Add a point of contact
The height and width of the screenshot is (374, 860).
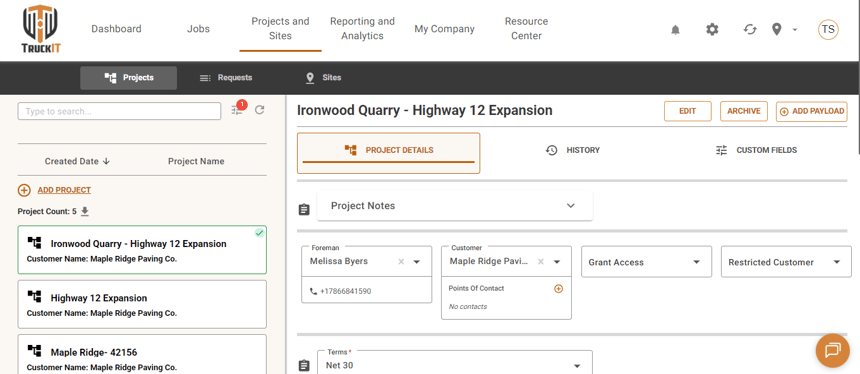tap(558, 288)
